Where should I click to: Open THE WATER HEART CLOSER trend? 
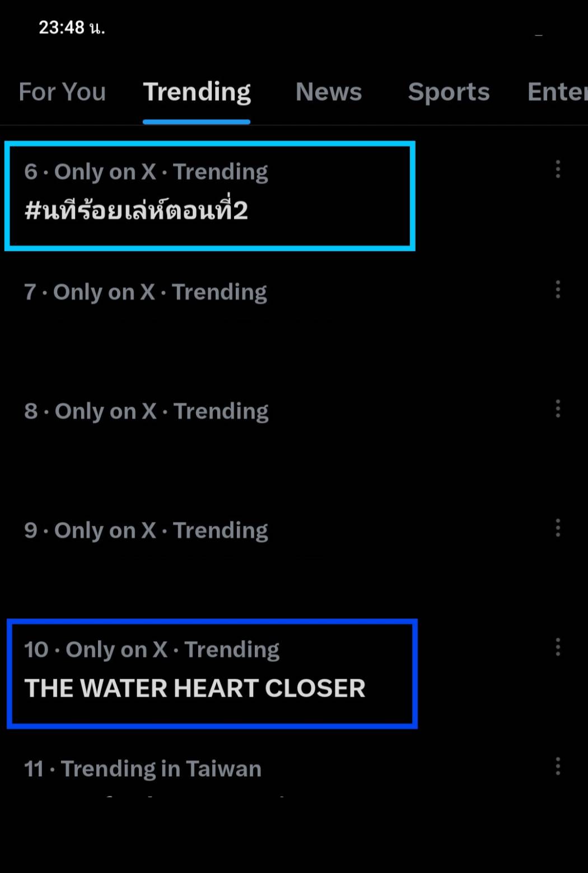[x=194, y=688]
